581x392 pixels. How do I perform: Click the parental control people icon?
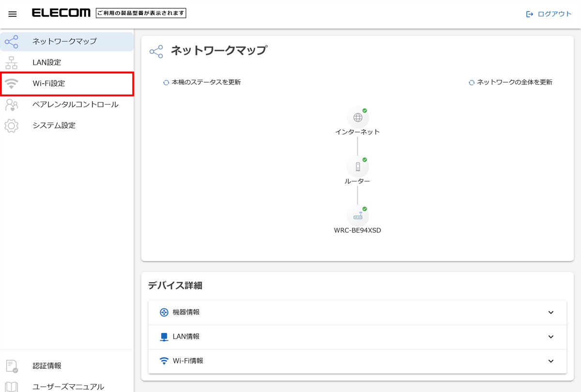[x=12, y=105]
